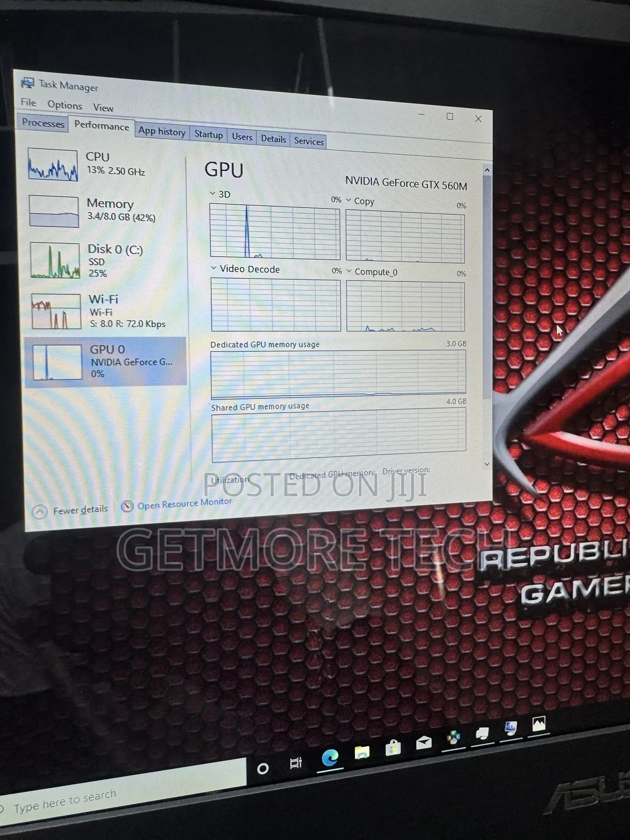
Task: Select the Disk 0 (C:) graph thumbnail
Action: tap(55, 260)
